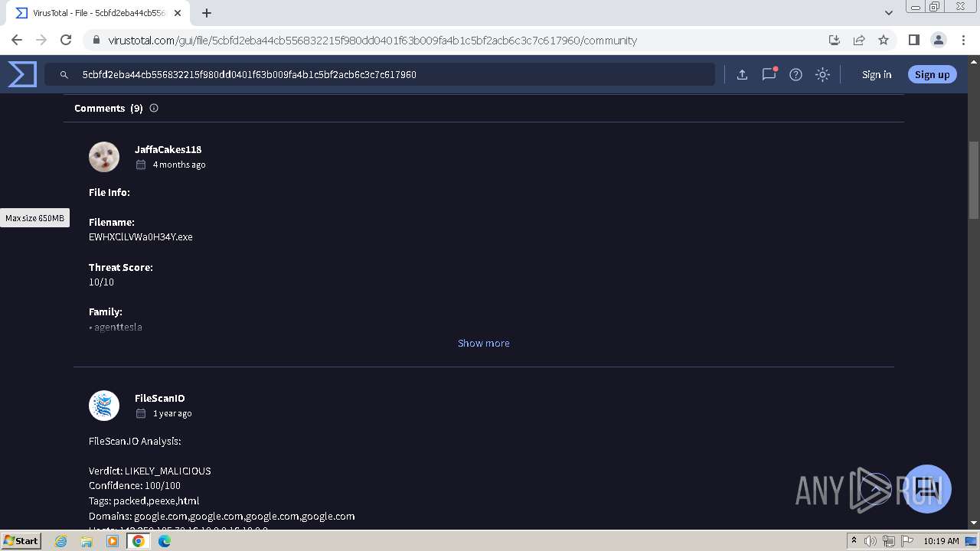The image size is (980, 551).
Task: Share this page icon
Action: (859, 40)
